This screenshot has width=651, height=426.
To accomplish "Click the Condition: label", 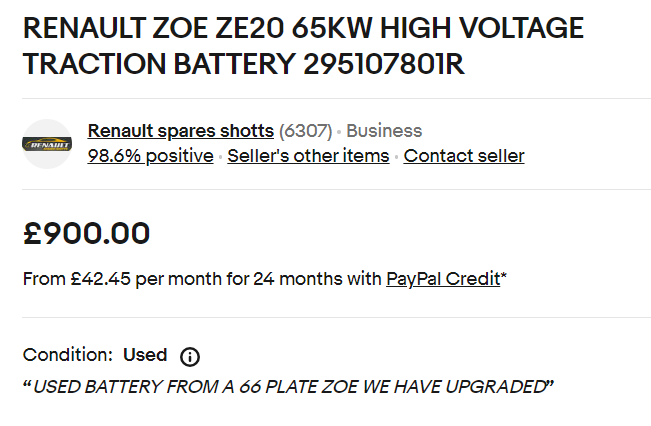I will pyautogui.click(x=67, y=355).
